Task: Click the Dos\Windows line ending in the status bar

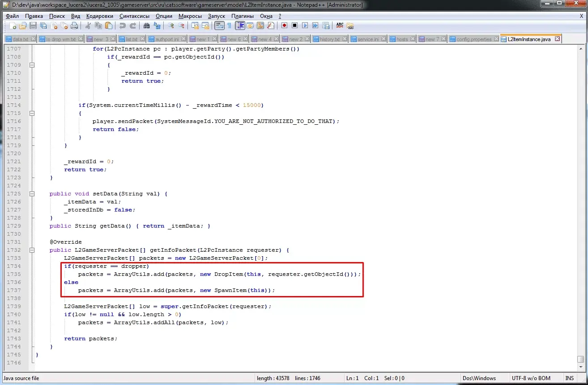Action: (478, 378)
